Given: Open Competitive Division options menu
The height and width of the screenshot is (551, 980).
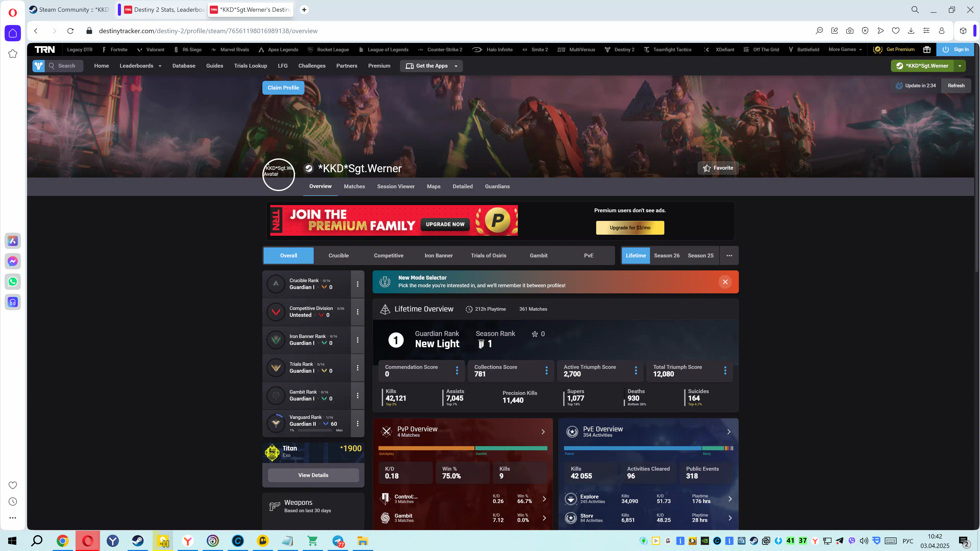Looking at the screenshot, I should click(x=358, y=312).
